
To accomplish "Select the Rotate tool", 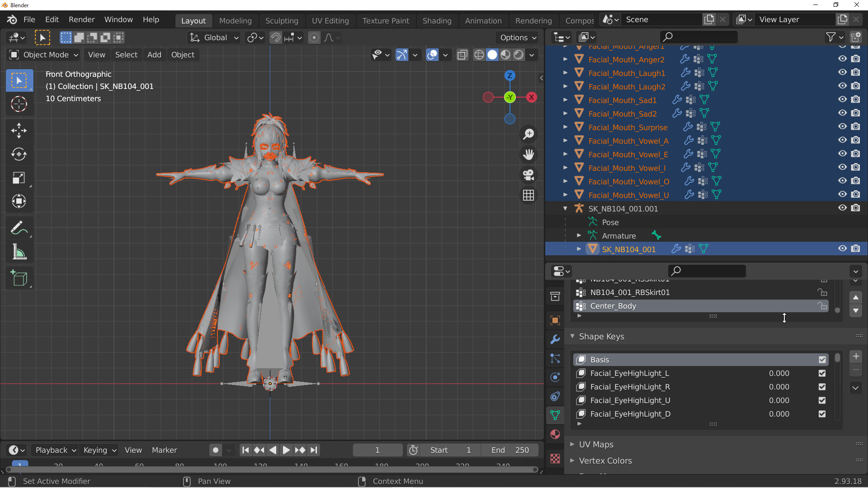I will [x=19, y=155].
